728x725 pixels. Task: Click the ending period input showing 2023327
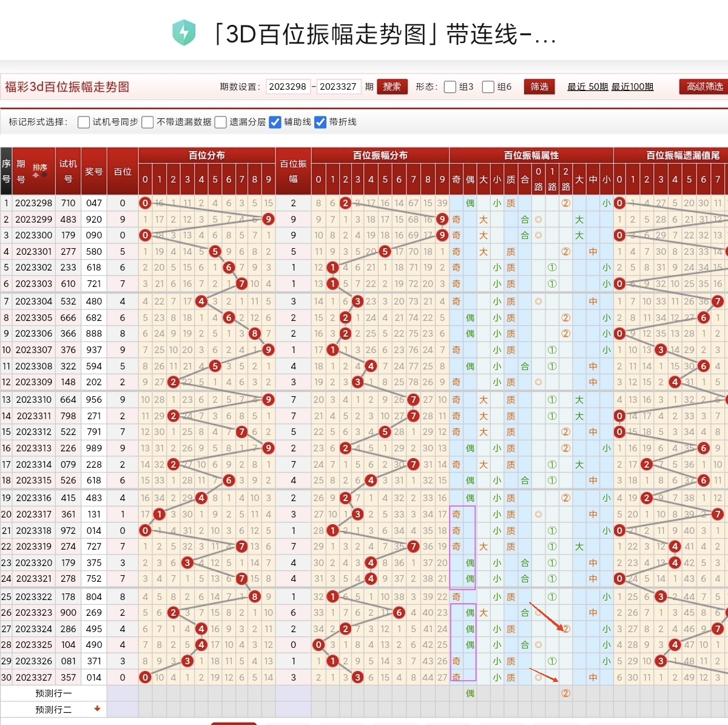tap(339, 86)
